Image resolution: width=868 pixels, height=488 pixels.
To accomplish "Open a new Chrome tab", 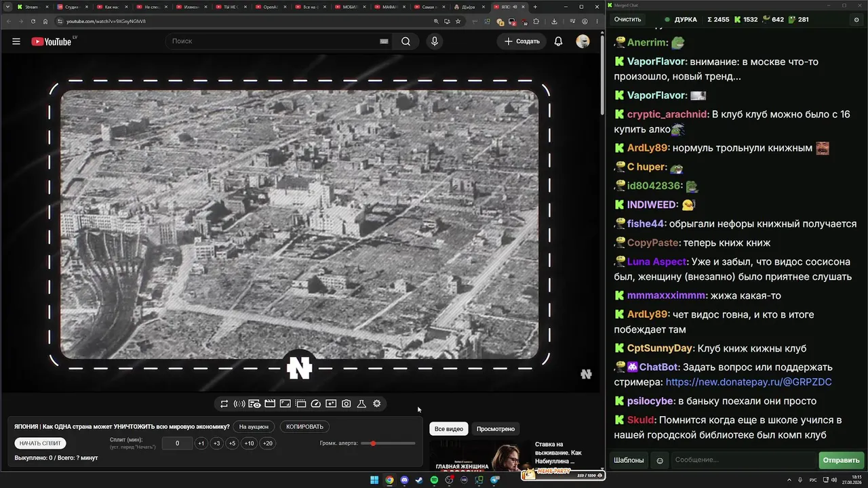I will (535, 7).
